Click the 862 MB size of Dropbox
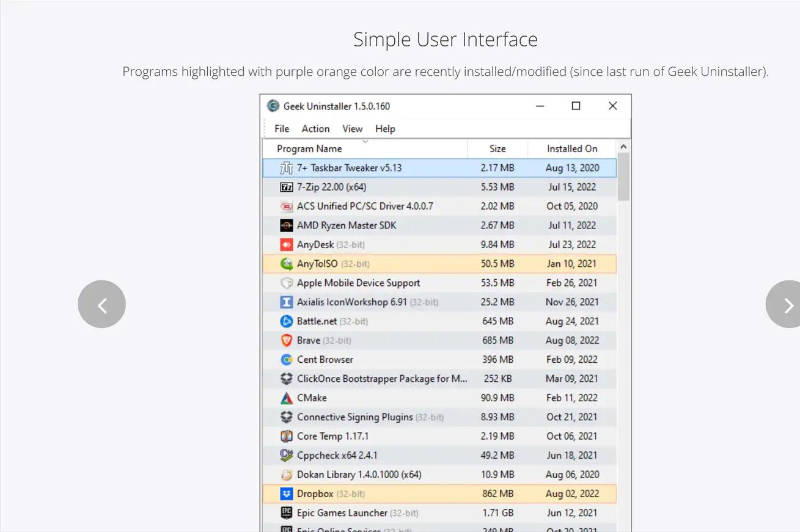 click(x=497, y=494)
